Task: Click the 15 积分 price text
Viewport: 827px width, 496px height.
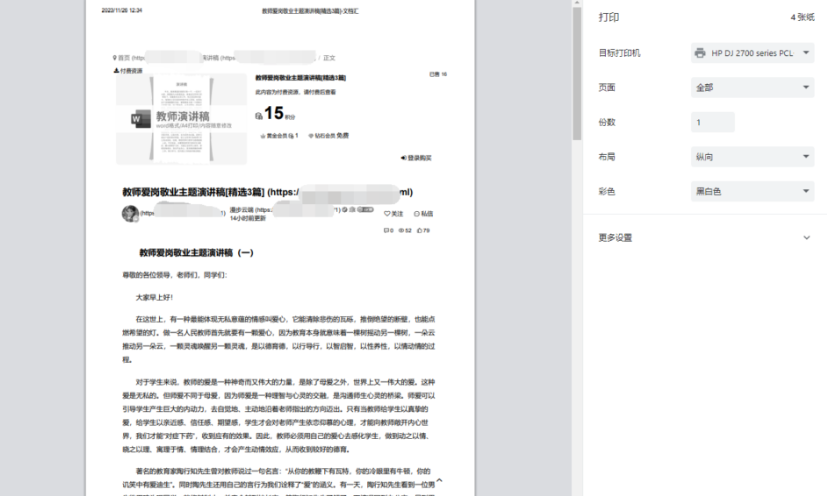Action: point(280,113)
